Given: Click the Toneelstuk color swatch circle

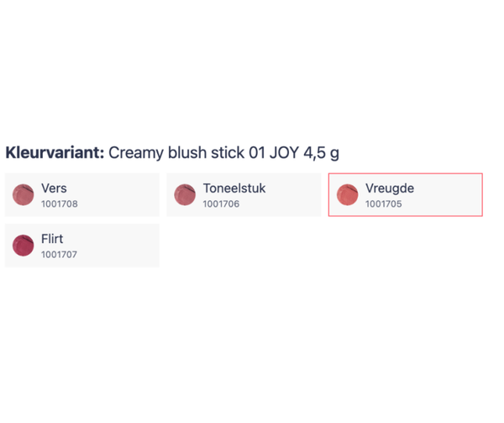Looking at the screenshot, I should (x=185, y=195).
